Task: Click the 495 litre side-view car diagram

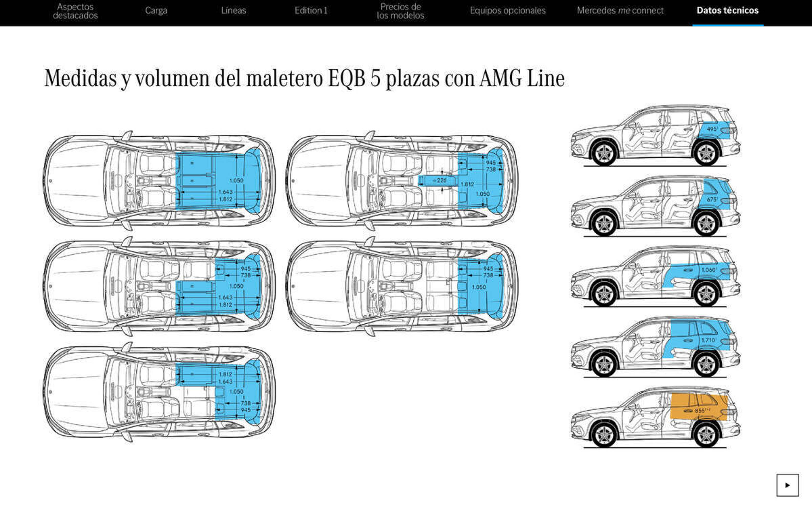Action: pyautogui.click(x=655, y=135)
